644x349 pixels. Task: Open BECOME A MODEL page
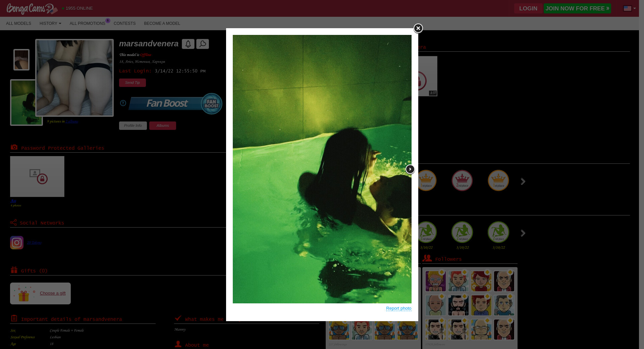pyautogui.click(x=162, y=23)
